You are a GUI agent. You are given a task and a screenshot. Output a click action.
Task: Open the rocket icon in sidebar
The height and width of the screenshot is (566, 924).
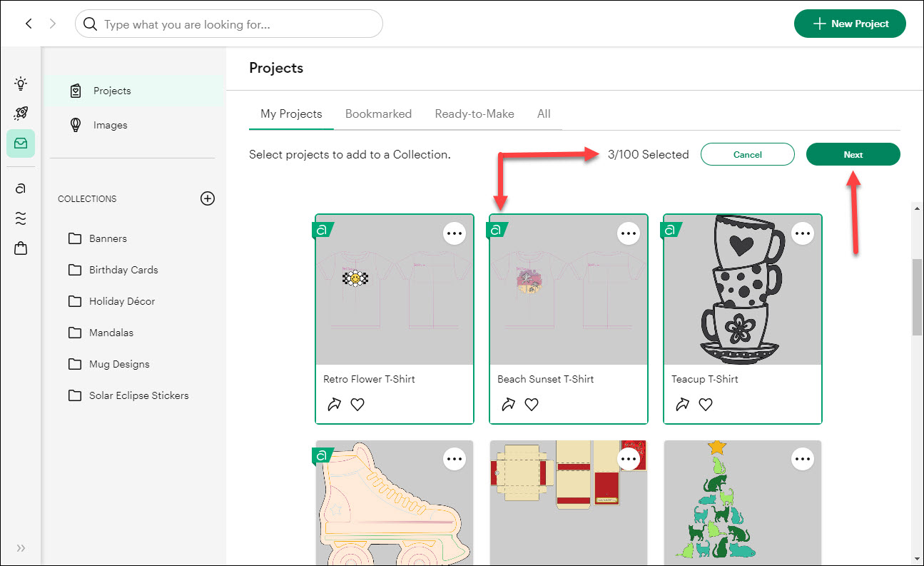[x=21, y=113]
